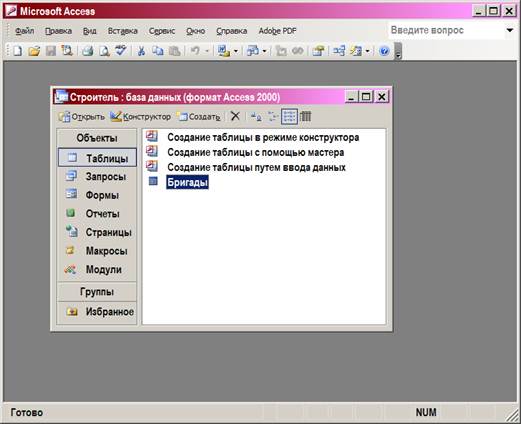Click the Группы header button

coord(97,292)
